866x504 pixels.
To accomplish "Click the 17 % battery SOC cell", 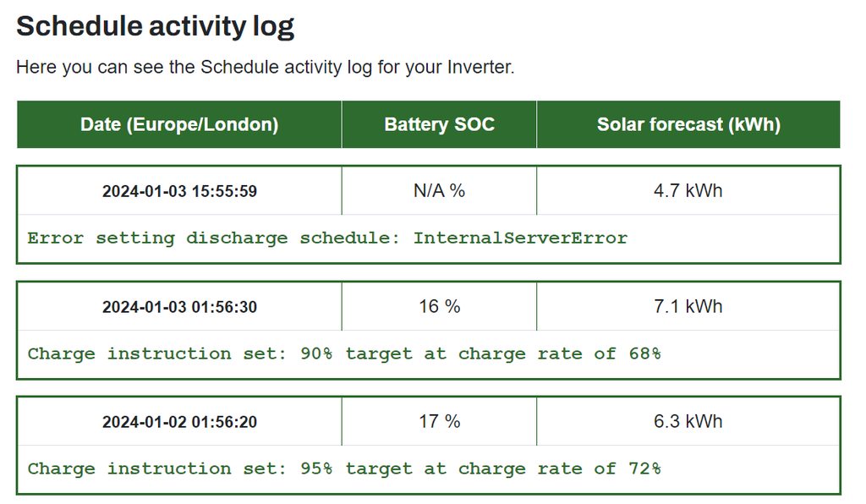I will point(439,421).
